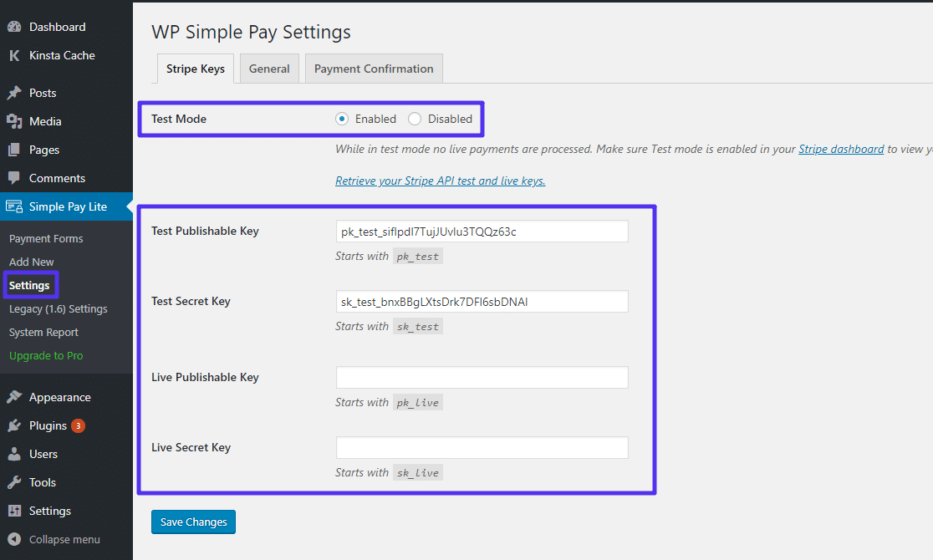
Task: Click the Pages icon in sidebar
Action: tap(15, 149)
